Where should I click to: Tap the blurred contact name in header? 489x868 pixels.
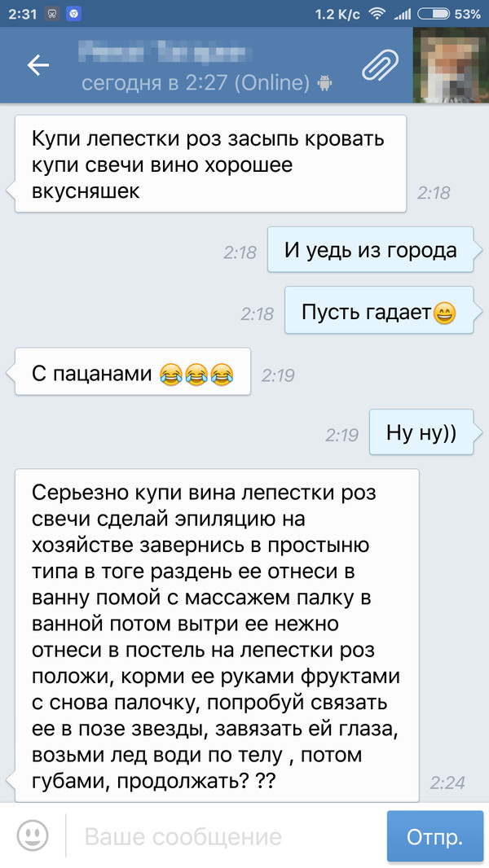coord(166,55)
